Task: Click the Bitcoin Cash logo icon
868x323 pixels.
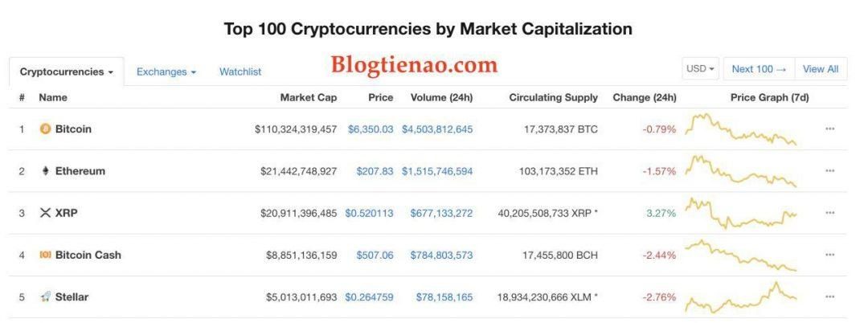Action: 45,255
